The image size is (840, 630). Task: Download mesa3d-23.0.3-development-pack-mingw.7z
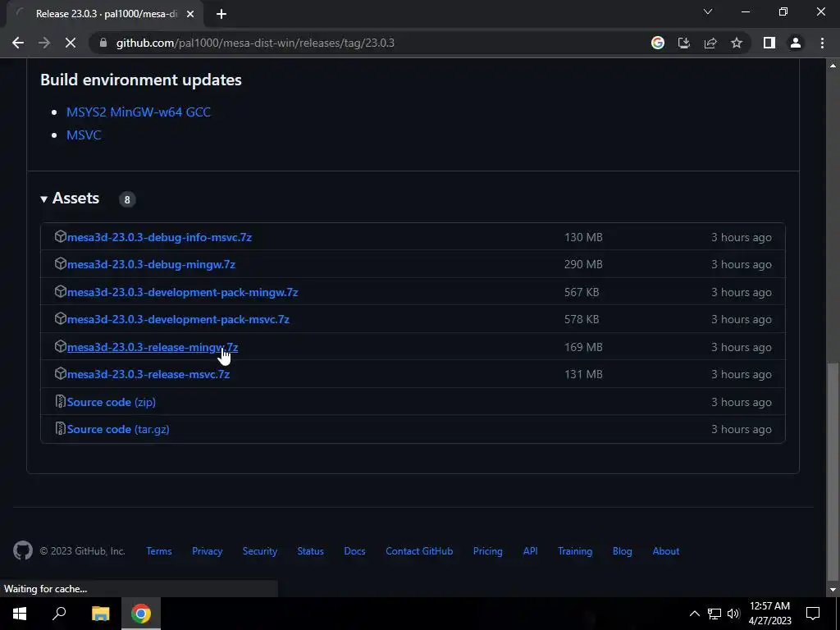(x=182, y=293)
